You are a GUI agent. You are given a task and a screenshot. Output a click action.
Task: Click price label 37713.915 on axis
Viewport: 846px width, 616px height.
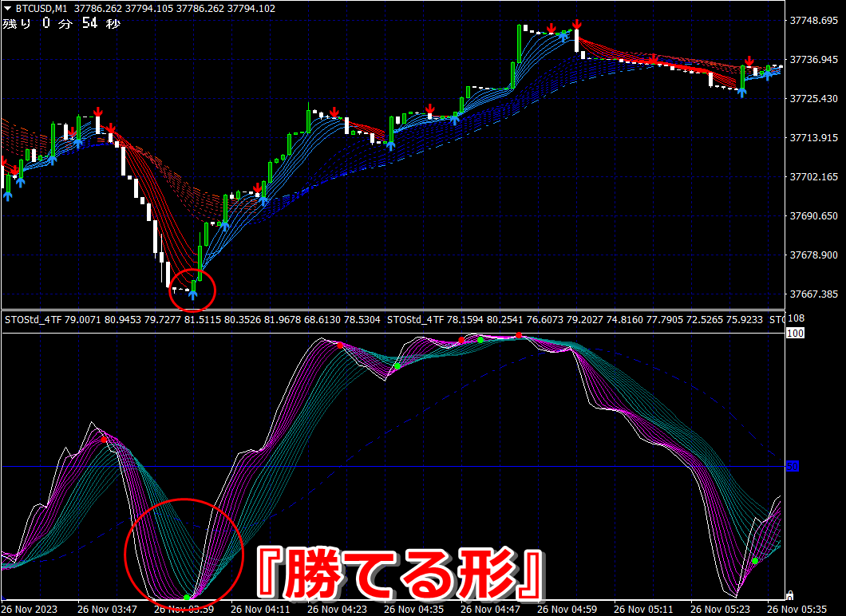tap(813, 137)
